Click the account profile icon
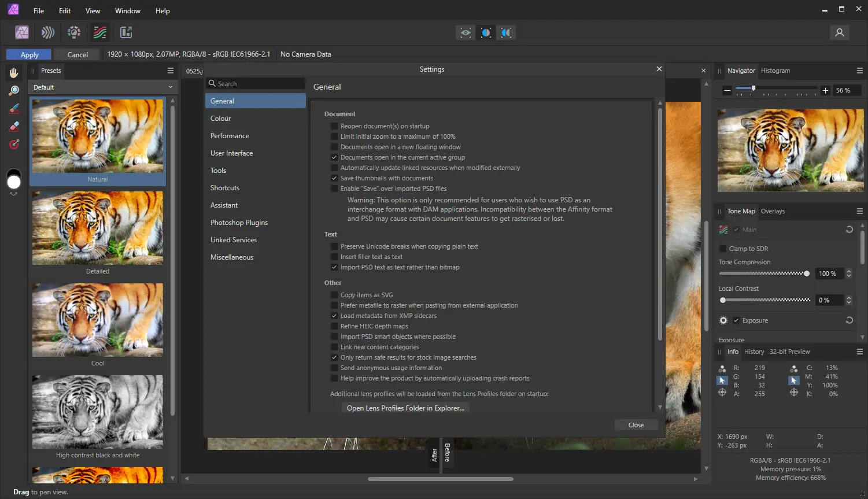This screenshot has width=868, height=499. [x=839, y=32]
